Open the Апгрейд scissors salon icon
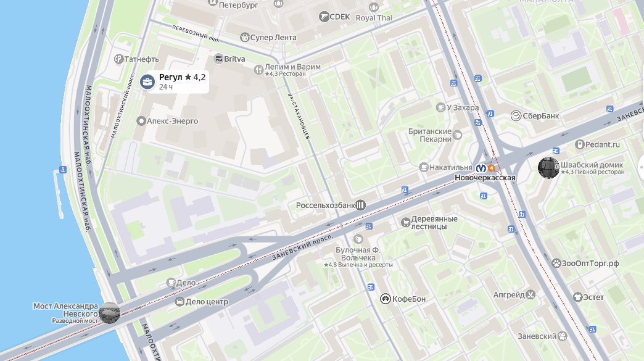The image size is (644, 361). pos(530,294)
